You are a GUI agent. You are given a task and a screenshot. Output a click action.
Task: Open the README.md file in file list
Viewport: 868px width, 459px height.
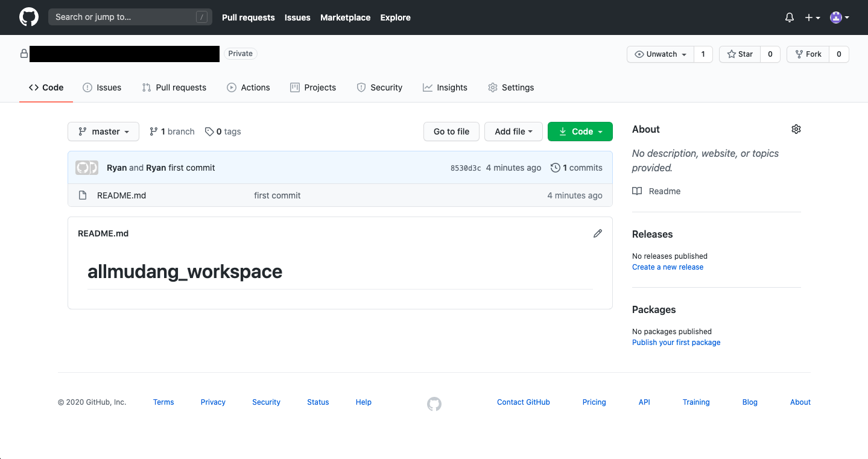[x=121, y=195]
